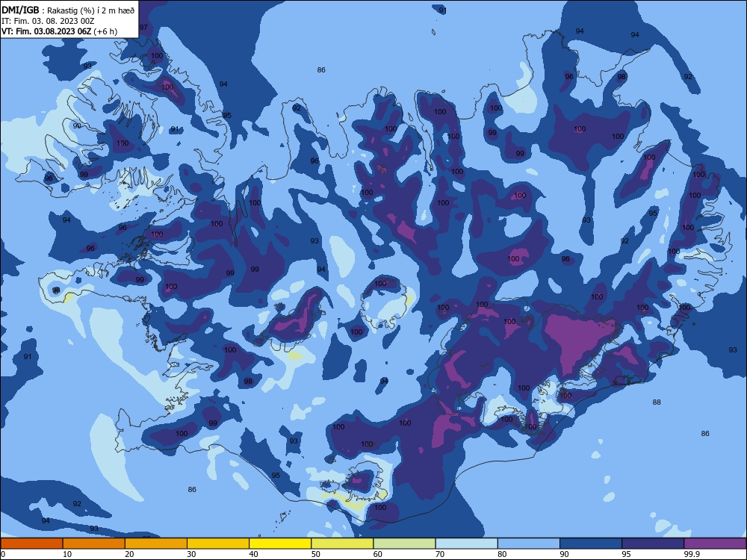Click the dark orange 0–10 legend swatch
747x560 pixels.
(31, 544)
